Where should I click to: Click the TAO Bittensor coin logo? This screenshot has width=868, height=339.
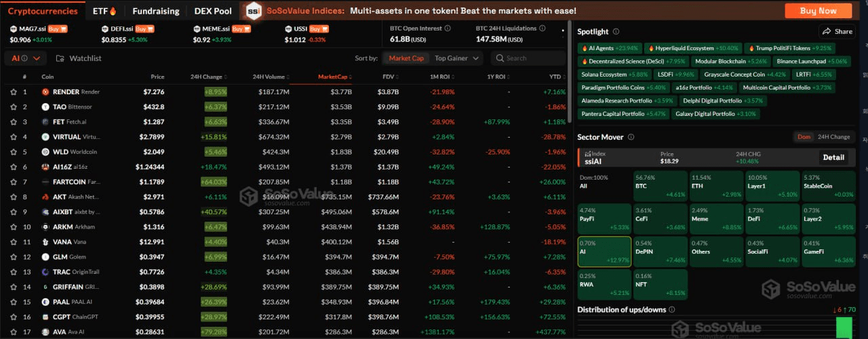coord(45,107)
